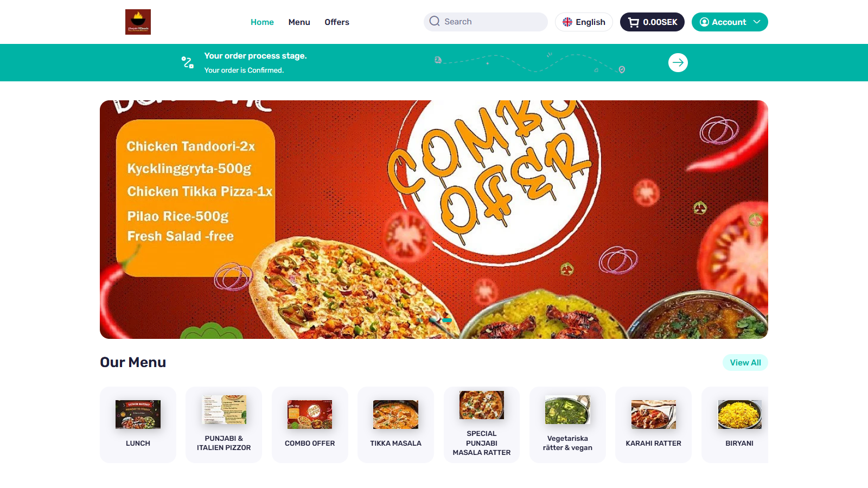Open the Offers nav item
The image size is (868, 488).
click(337, 22)
